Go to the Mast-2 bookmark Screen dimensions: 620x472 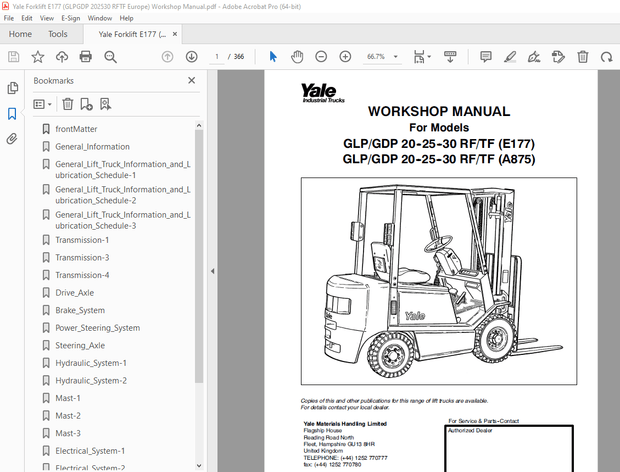68,416
